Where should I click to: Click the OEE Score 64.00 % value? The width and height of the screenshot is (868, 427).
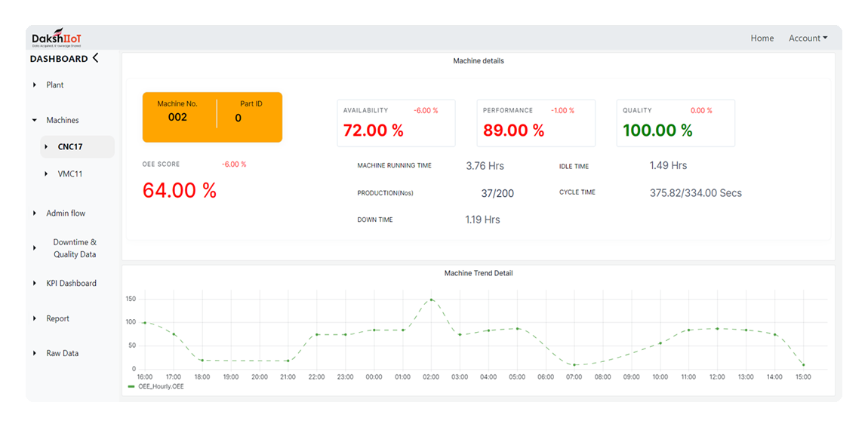click(x=180, y=190)
